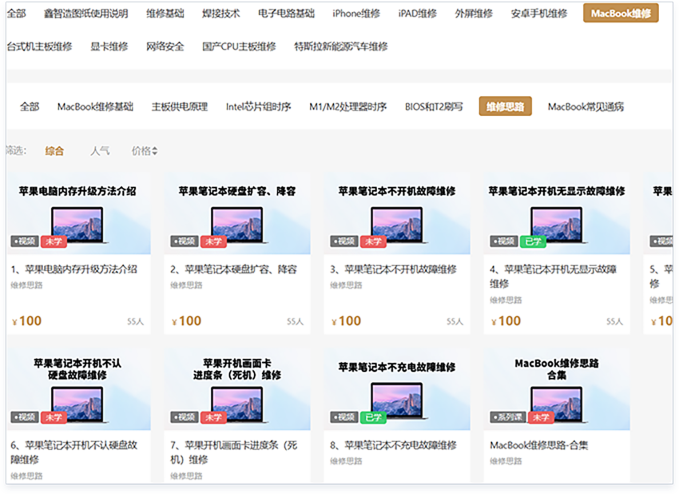This screenshot has width=679, height=494.
Task: Sort courses by 人气
Action: 100,151
